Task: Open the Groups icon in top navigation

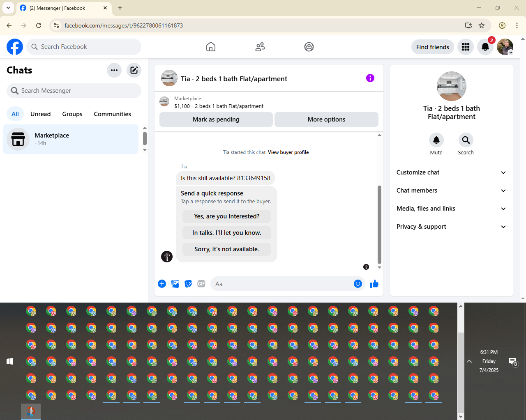Action: pos(309,47)
